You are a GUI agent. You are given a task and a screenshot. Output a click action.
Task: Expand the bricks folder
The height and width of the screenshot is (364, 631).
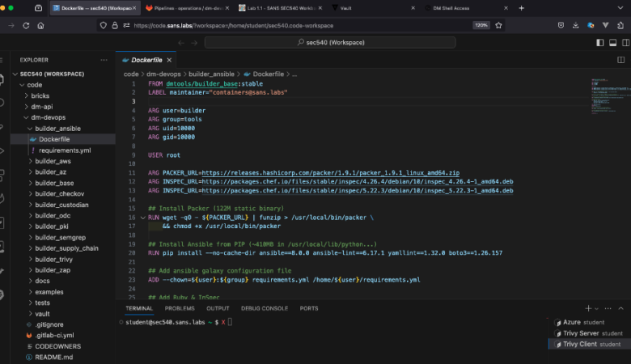[40, 95]
